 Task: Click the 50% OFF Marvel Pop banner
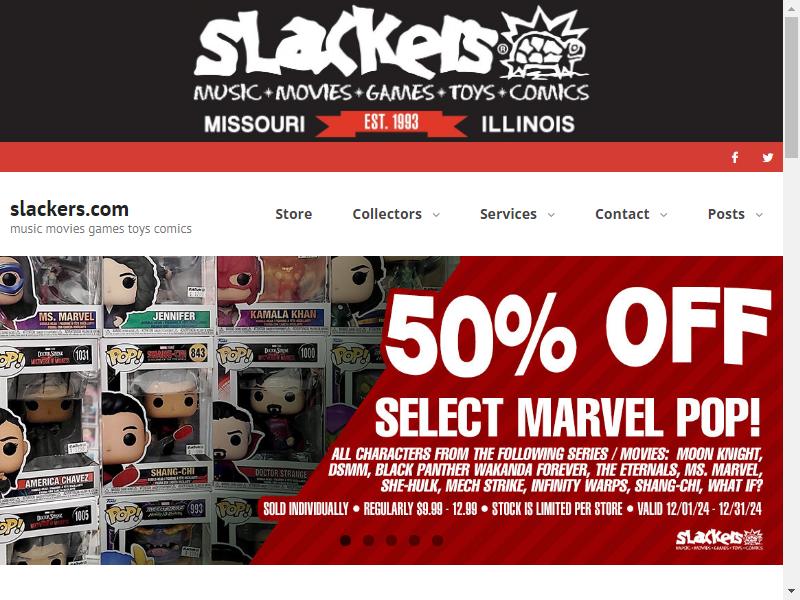[391, 410]
